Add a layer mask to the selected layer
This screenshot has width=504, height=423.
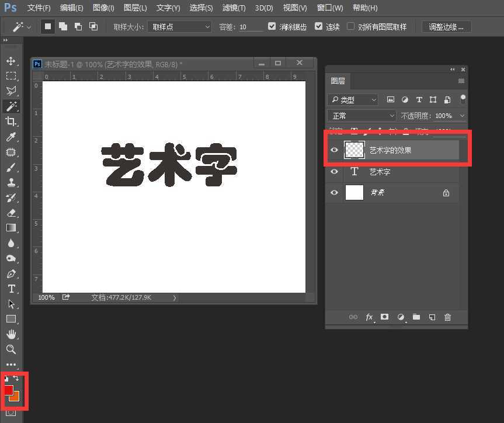click(x=385, y=317)
